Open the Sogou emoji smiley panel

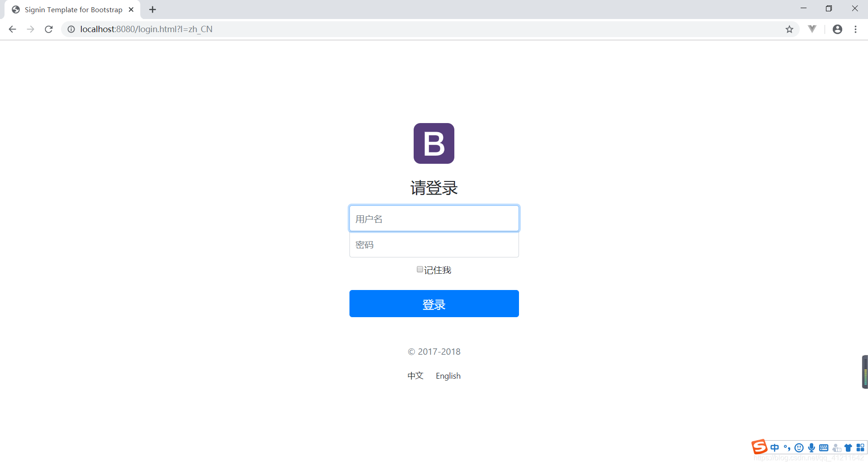pyautogui.click(x=799, y=448)
